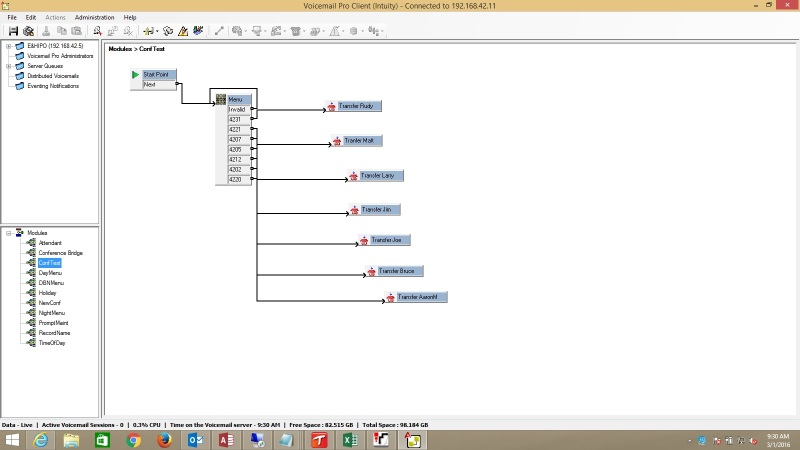Click the Miscellaneous Actions toolbar icon
Viewport: 800px width, 450px height.
[315, 31]
